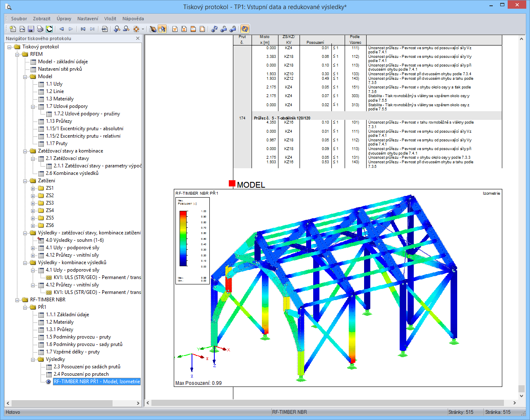Viewport: 530px width, 420px height.
Task: Click navigator horizontal scrollbar right arrow
Action: click(x=138, y=403)
